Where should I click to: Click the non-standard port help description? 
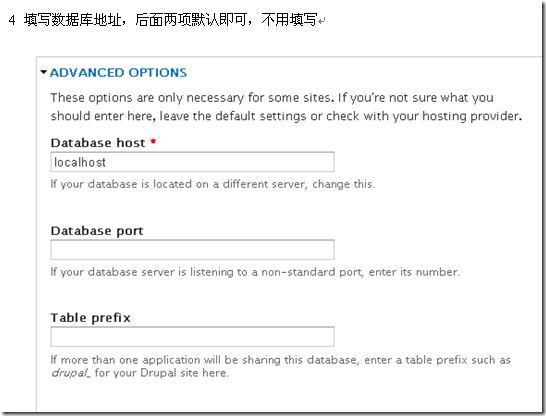(x=255, y=272)
